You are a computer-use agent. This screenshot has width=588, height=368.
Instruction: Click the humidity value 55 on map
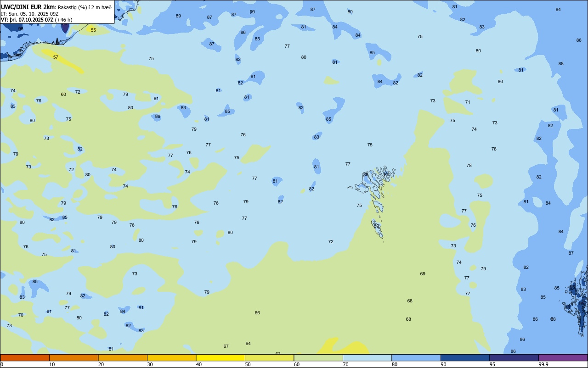pos(93,30)
